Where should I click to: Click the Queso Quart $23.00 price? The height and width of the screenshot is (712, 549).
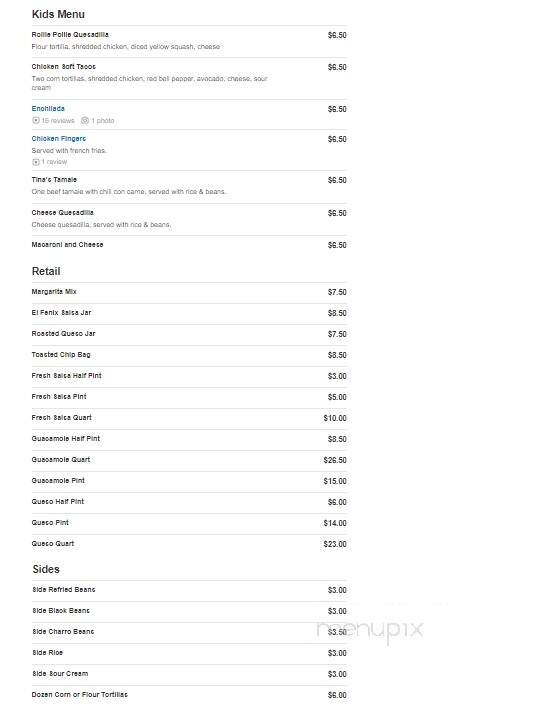pyautogui.click(x=335, y=544)
